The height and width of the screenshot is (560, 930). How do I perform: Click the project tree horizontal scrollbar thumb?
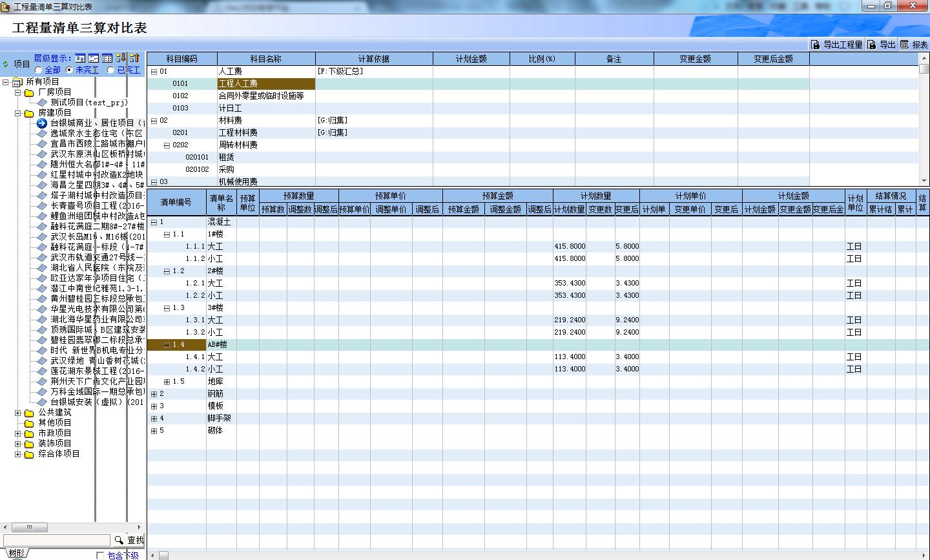pyautogui.click(x=28, y=528)
